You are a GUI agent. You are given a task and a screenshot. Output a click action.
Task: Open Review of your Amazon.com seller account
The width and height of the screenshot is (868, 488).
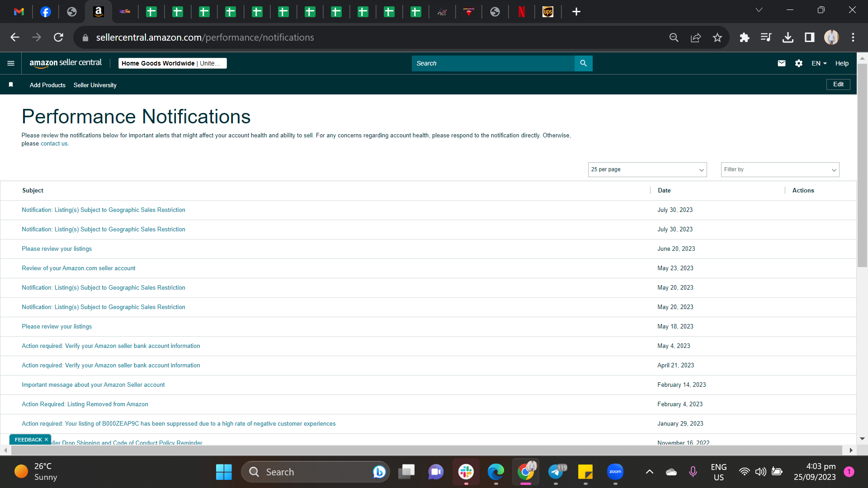79,268
